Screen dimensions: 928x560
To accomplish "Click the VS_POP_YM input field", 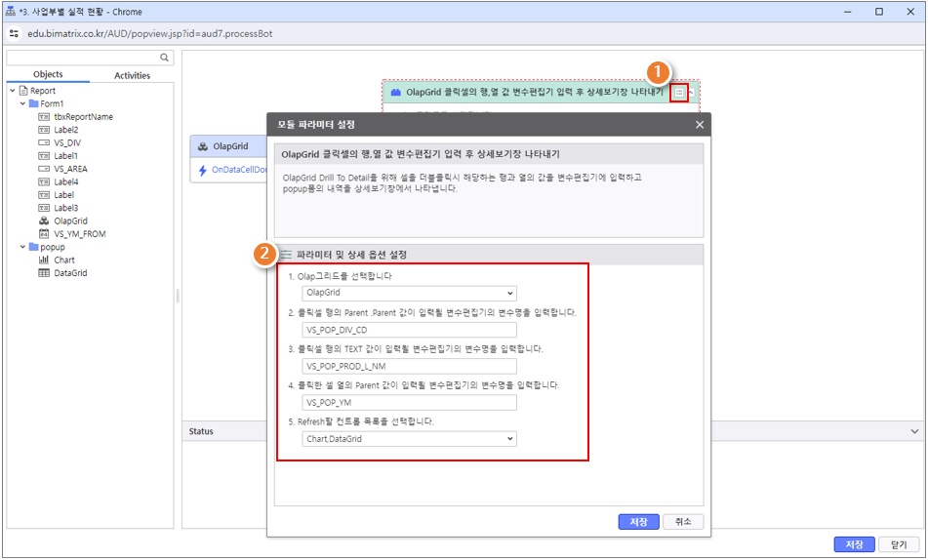I will tap(409, 403).
